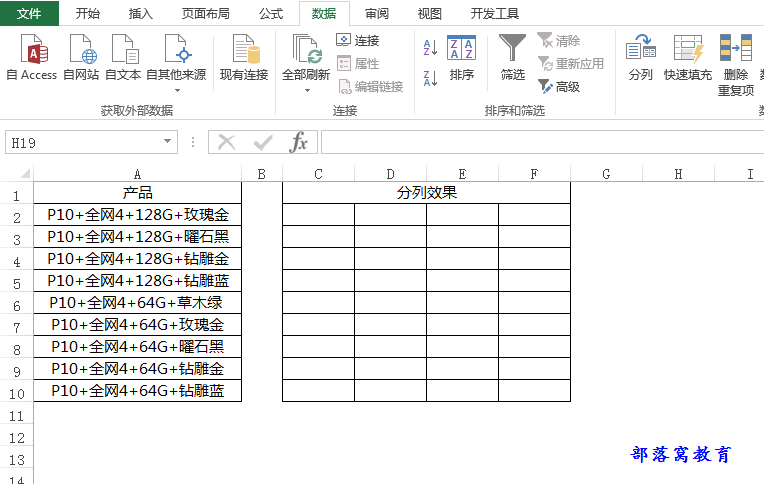
Task: Sort descending Z to A
Action: pos(430,78)
